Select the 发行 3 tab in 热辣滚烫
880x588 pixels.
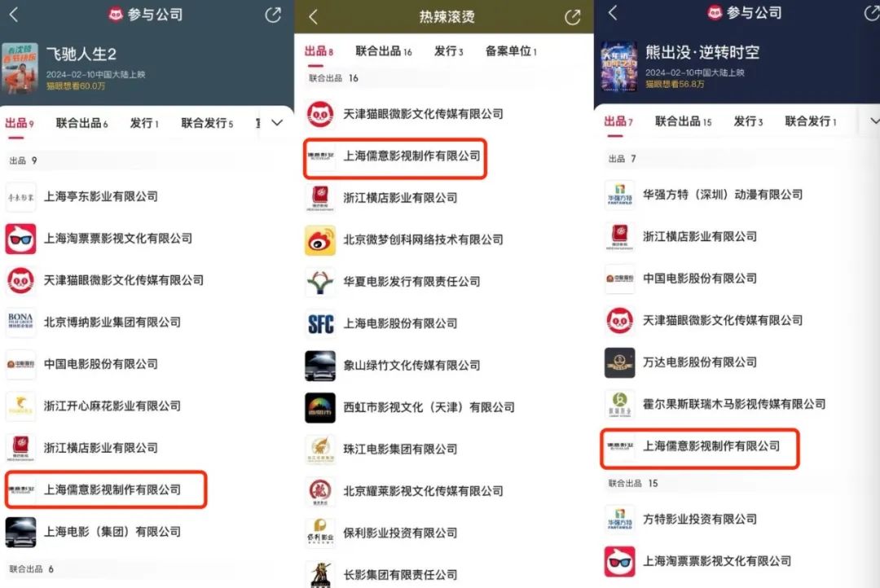tap(448, 51)
